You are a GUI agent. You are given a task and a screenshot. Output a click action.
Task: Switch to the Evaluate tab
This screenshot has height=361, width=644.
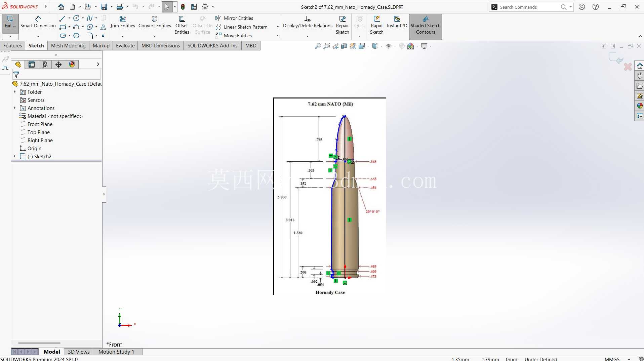[x=125, y=46]
